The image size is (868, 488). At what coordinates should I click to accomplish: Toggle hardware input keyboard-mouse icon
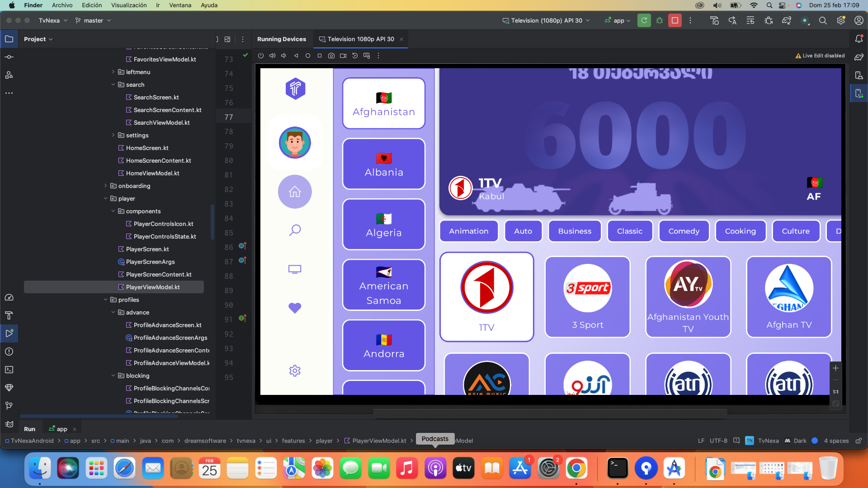367,56
